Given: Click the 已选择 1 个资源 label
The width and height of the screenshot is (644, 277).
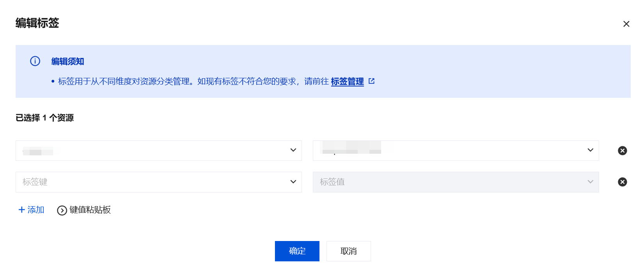Looking at the screenshot, I should coord(45,118).
